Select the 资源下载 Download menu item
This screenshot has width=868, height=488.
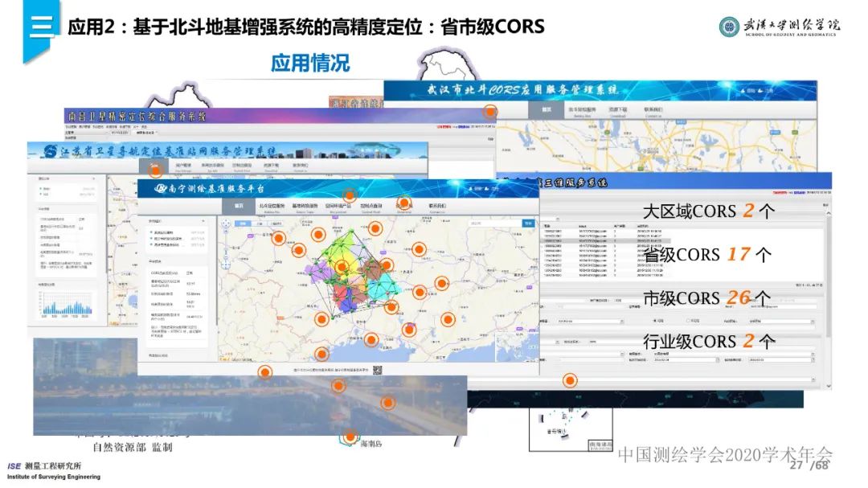click(618, 109)
